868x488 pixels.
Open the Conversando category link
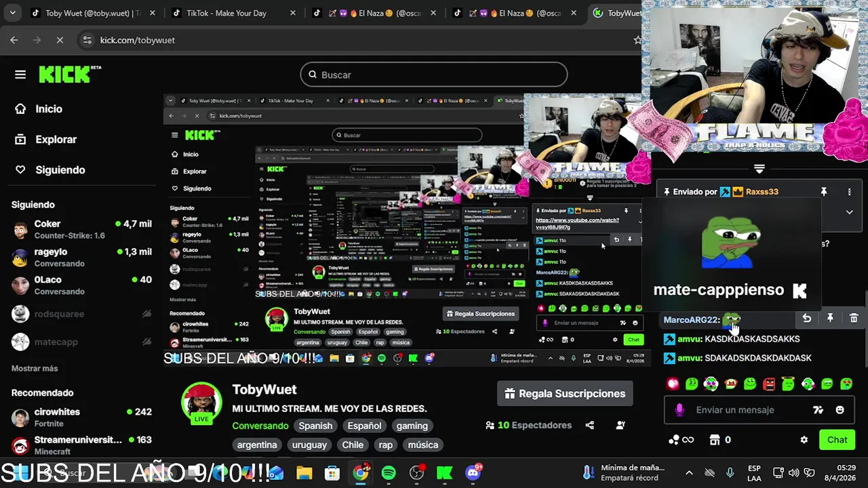[260, 426]
